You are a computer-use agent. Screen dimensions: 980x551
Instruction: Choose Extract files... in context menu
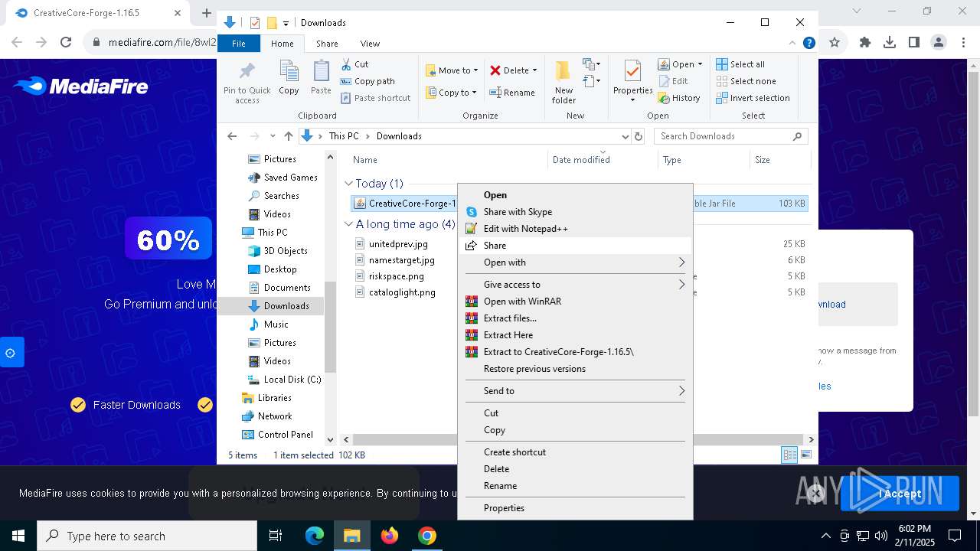576,318
